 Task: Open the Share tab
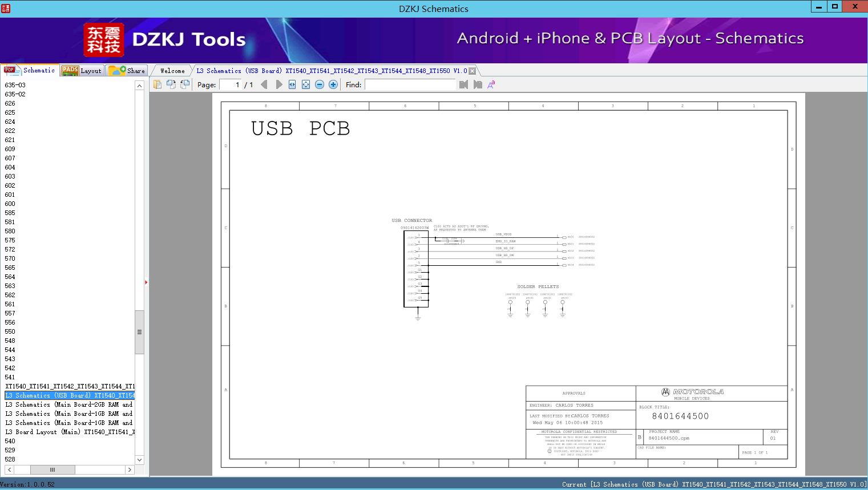pos(127,71)
